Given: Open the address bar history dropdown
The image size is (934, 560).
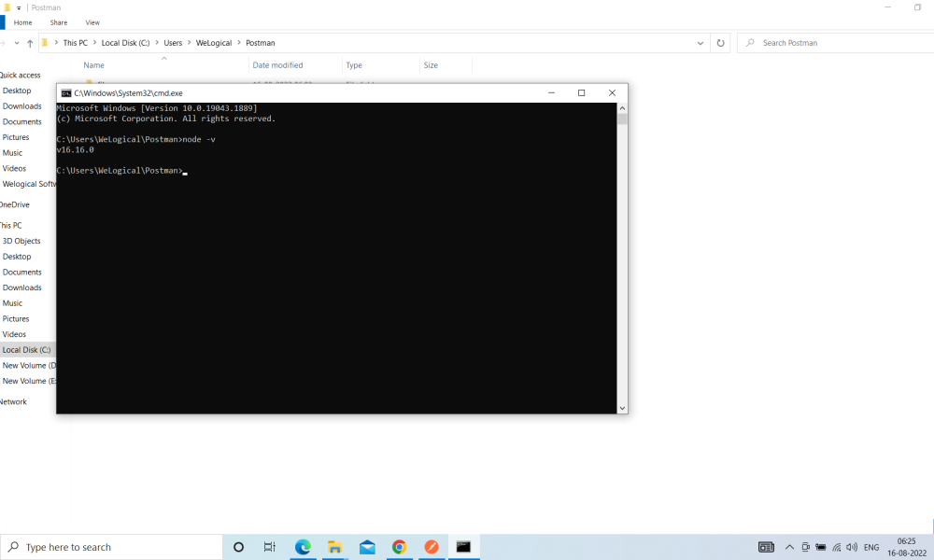Looking at the screenshot, I should click(x=700, y=42).
